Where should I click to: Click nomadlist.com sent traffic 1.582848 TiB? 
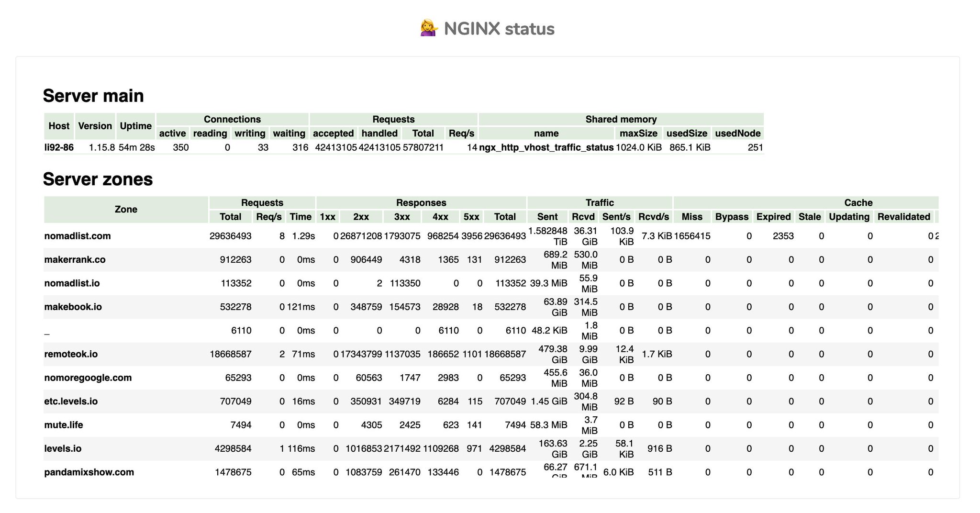pyautogui.click(x=548, y=236)
